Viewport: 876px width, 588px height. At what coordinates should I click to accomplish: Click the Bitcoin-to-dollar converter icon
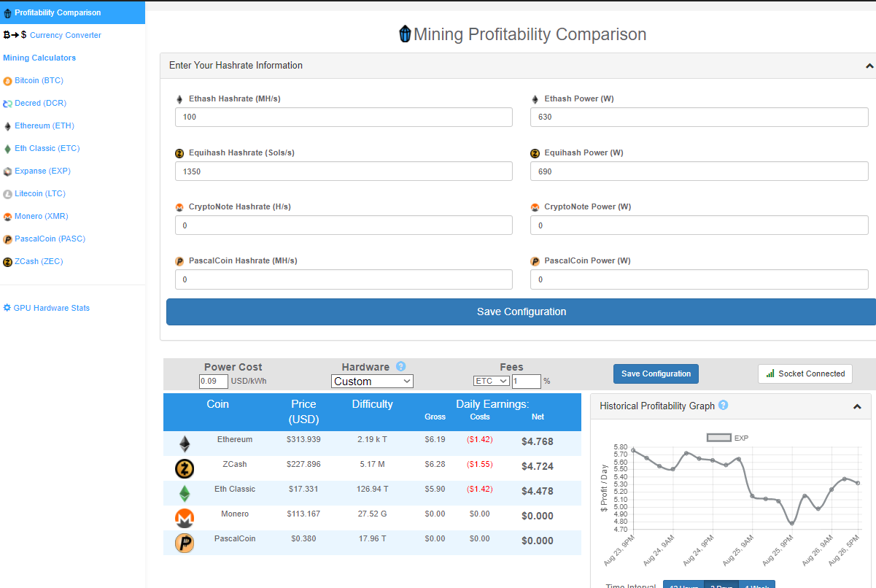[15, 35]
